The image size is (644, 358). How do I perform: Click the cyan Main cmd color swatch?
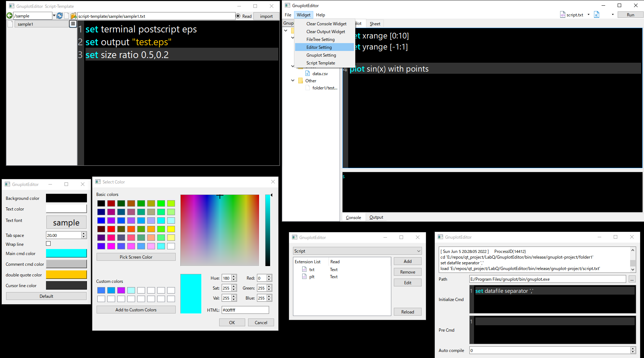click(x=66, y=253)
